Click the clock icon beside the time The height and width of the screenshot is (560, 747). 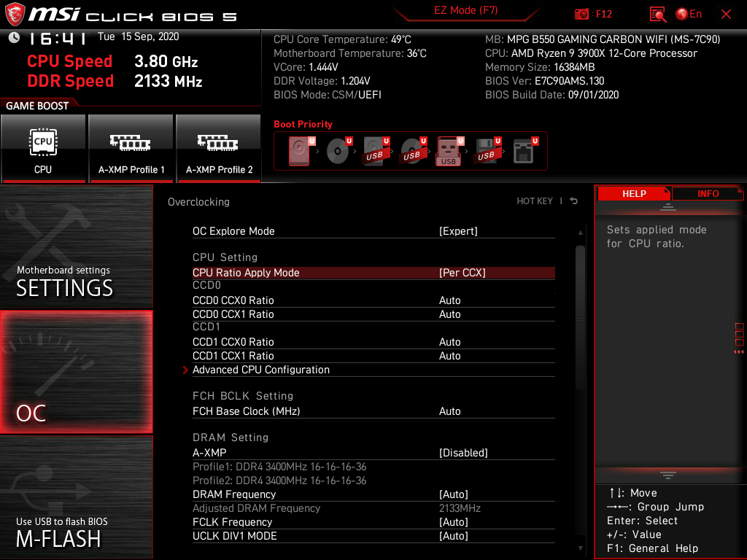click(15, 37)
